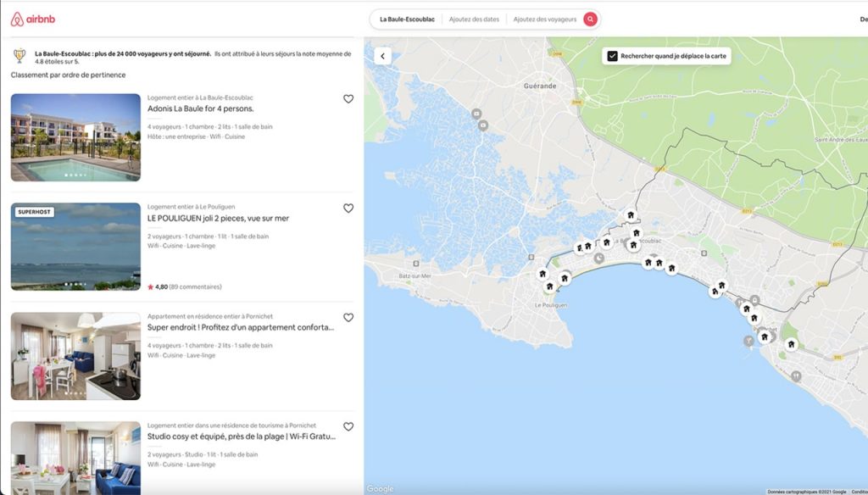
Task: Click Hôte : une entreprise · Wifi · Cuisine text
Action: click(x=196, y=136)
